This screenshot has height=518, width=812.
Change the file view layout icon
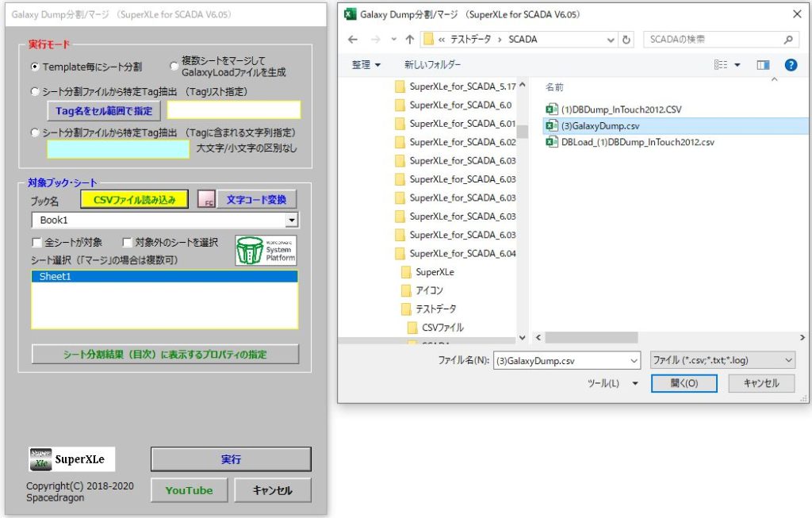tap(720, 65)
